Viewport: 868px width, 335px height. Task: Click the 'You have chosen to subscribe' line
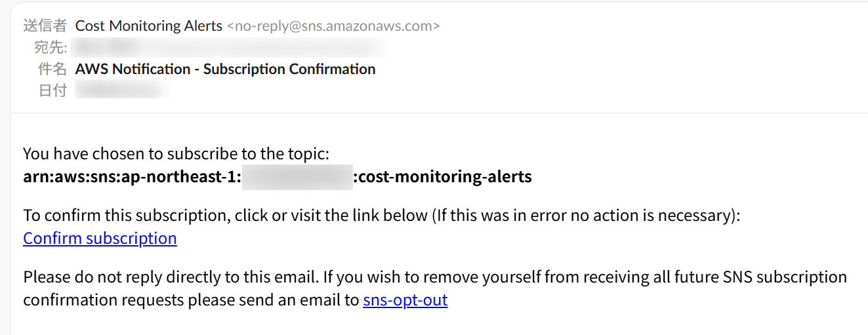(176, 154)
